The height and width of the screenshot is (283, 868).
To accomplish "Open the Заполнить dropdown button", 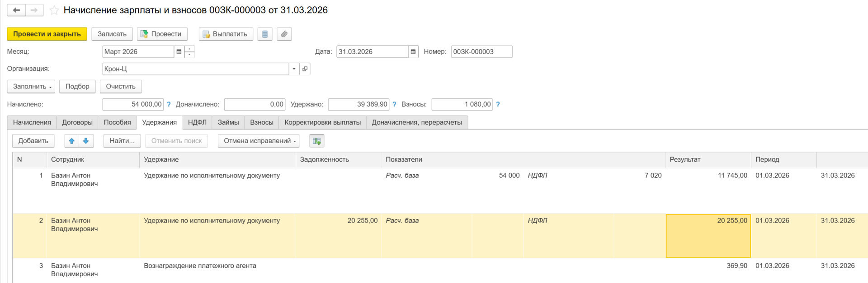I will click(31, 86).
